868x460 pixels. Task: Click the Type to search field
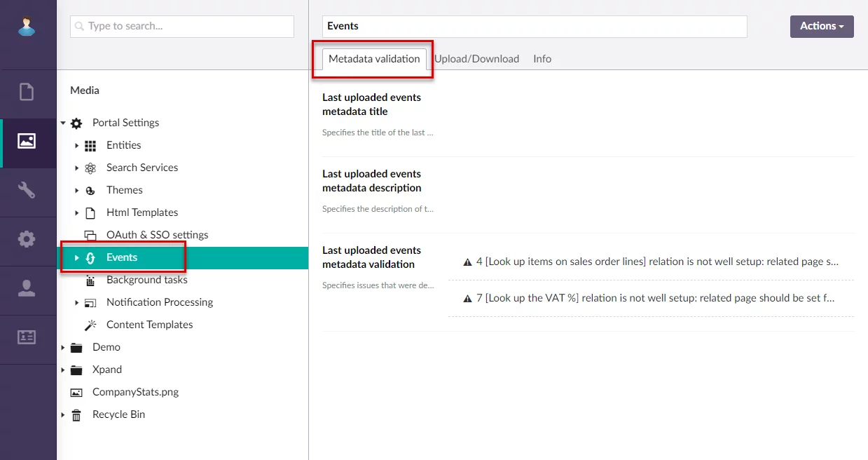(182, 27)
